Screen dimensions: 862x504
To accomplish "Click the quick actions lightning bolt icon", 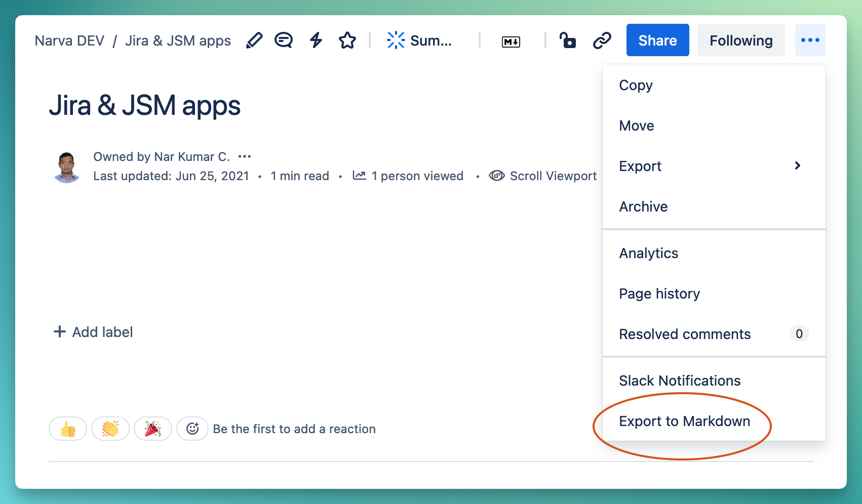I will [316, 40].
